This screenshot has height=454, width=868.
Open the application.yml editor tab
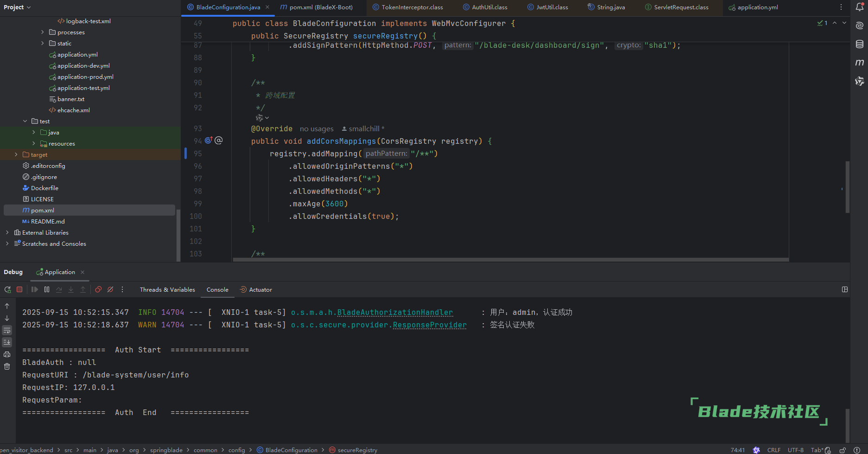click(753, 7)
